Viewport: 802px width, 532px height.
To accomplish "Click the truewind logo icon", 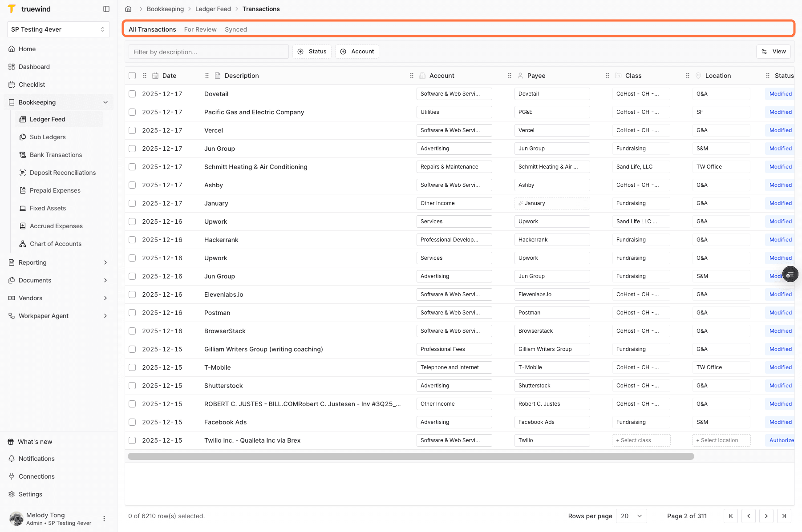I will (12, 9).
